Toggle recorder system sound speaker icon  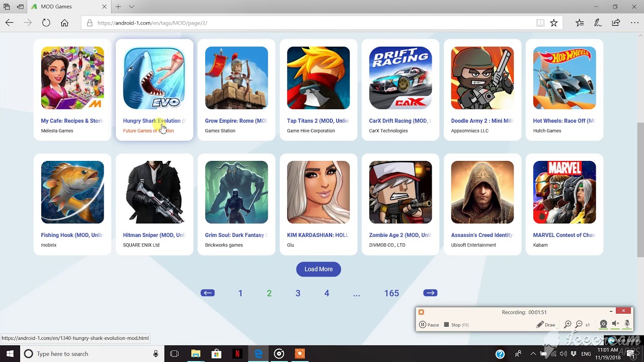click(615, 324)
